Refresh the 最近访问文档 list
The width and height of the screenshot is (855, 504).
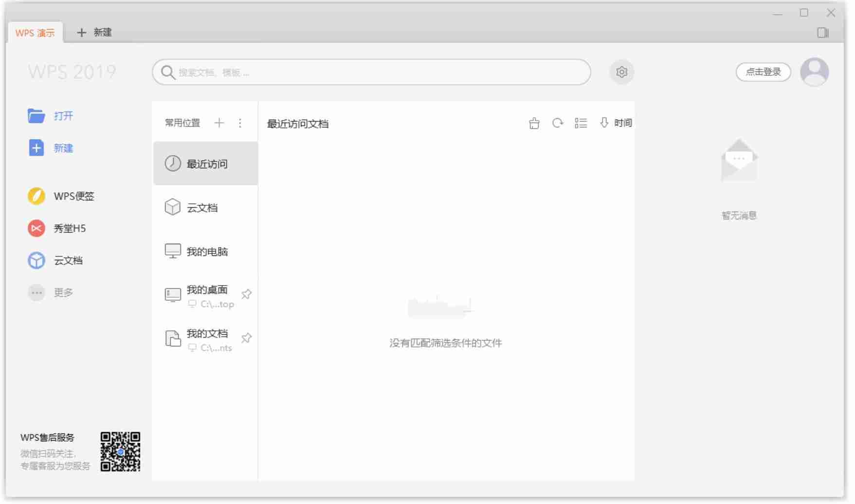[x=557, y=123]
